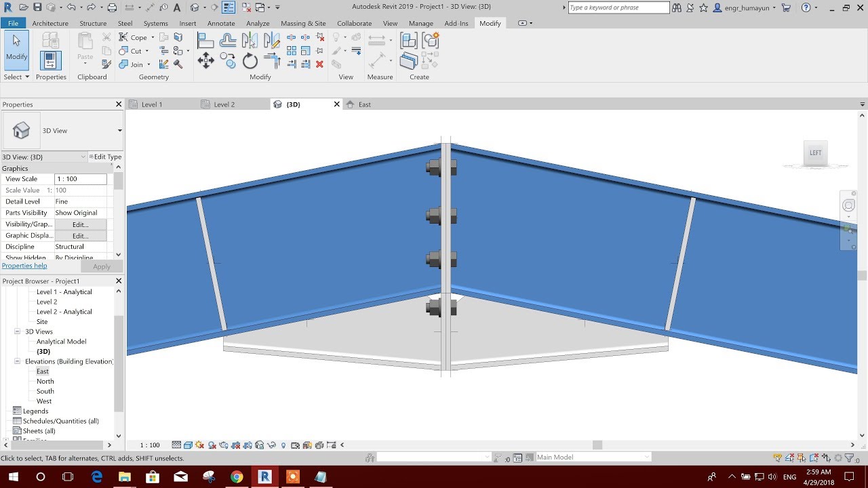
Task: Open the Main Model dropdown in status bar
Action: pos(644,456)
